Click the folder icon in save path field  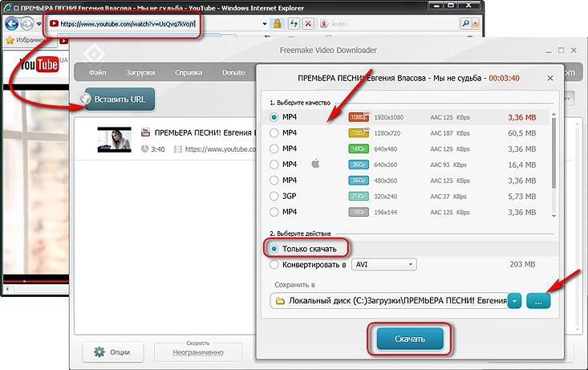pos(280,301)
